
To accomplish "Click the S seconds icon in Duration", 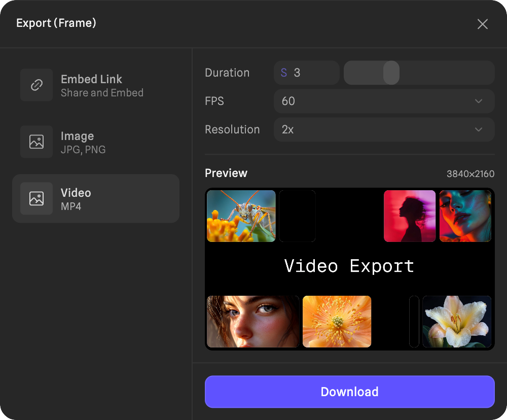I will 284,73.
